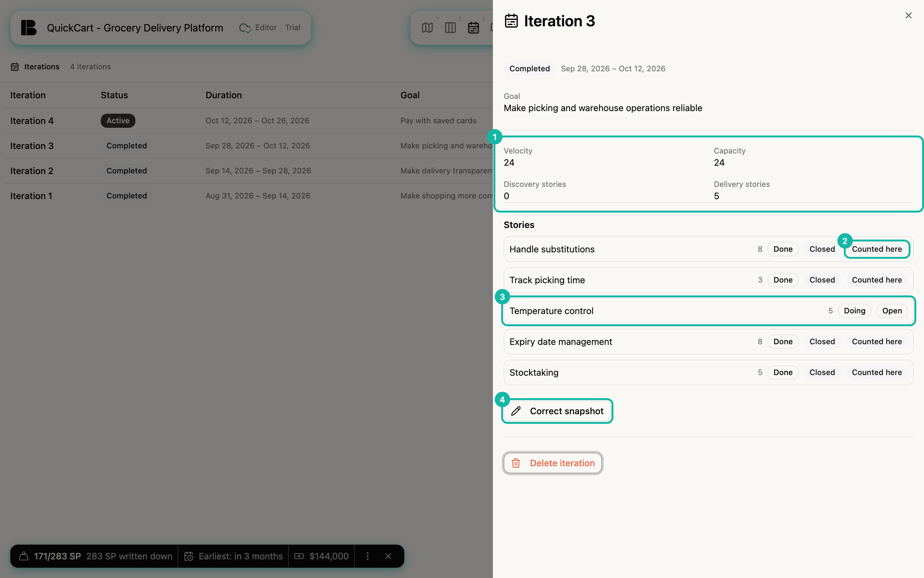Click the Status column header
Screen dimensions: 924x578
(x=114, y=95)
